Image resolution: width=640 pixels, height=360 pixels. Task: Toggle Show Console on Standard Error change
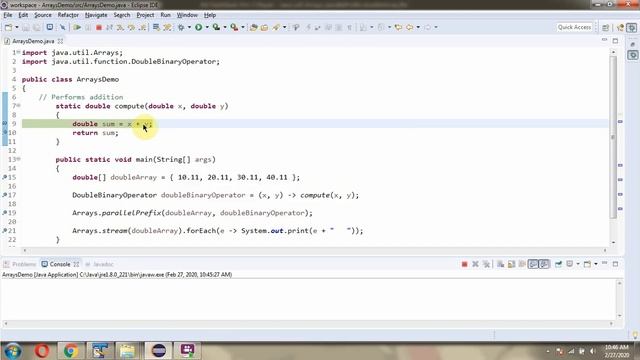(544, 264)
